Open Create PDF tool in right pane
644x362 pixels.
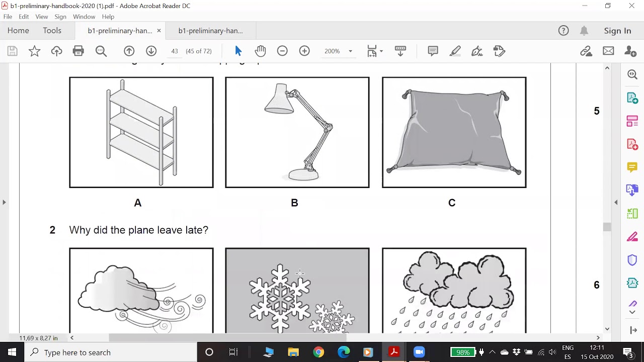coord(632,145)
